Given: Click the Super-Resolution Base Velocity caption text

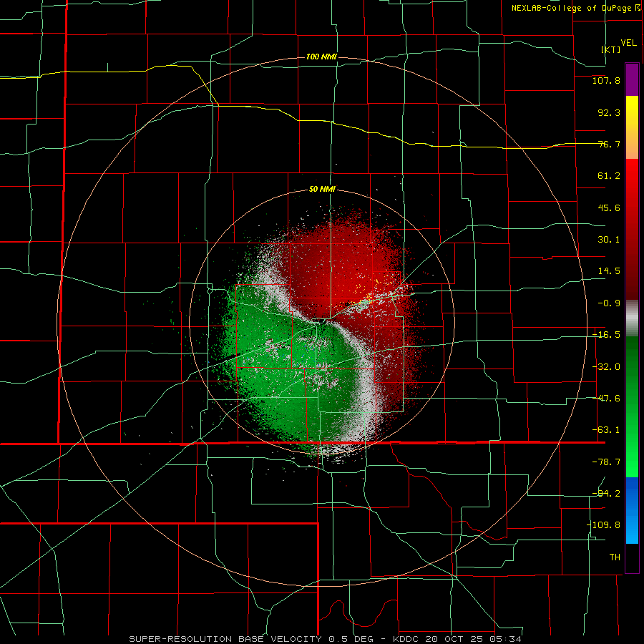Looking at the screenshot, I should (x=326, y=639).
